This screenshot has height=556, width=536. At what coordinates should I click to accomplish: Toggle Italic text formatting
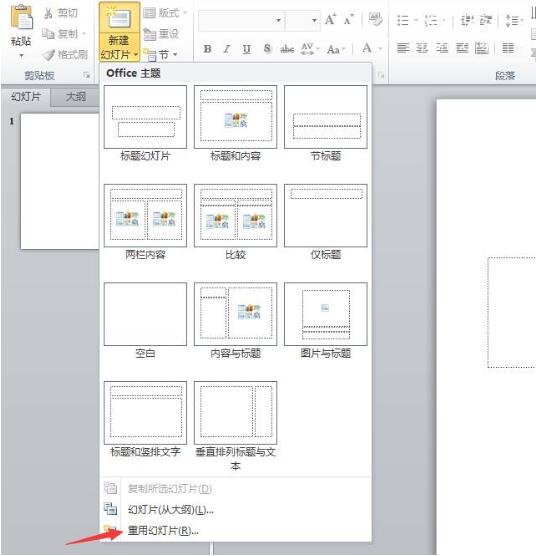pyautogui.click(x=227, y=49)
